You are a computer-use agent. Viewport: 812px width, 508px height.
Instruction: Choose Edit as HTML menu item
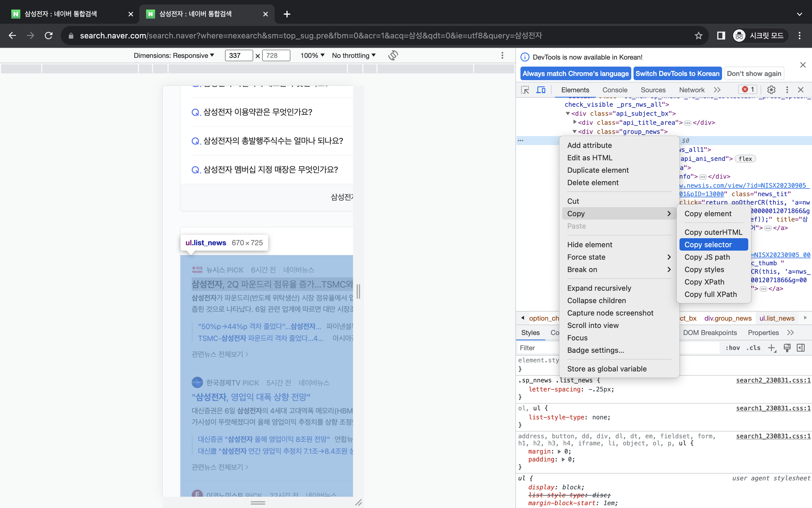coord(619,157)
